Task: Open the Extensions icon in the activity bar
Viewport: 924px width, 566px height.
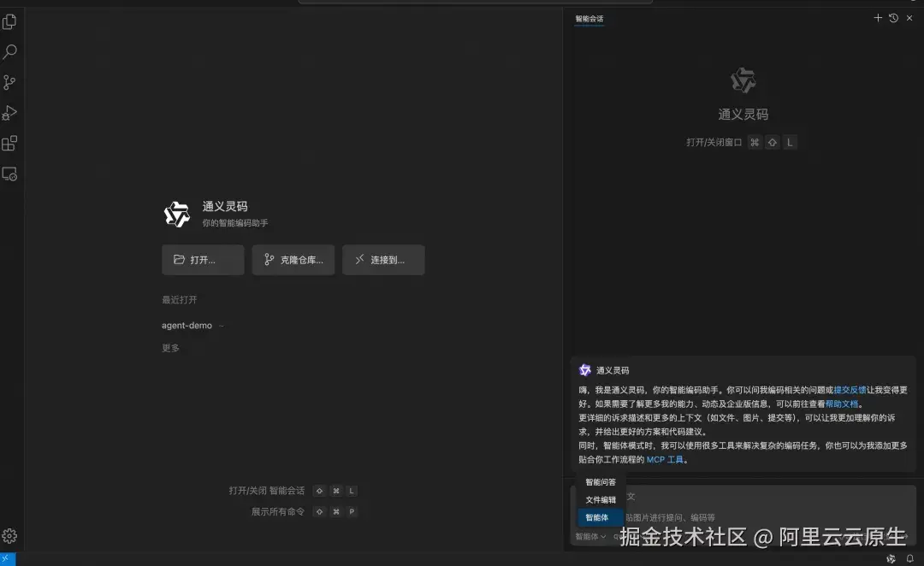Action: (x=11, y=143)
